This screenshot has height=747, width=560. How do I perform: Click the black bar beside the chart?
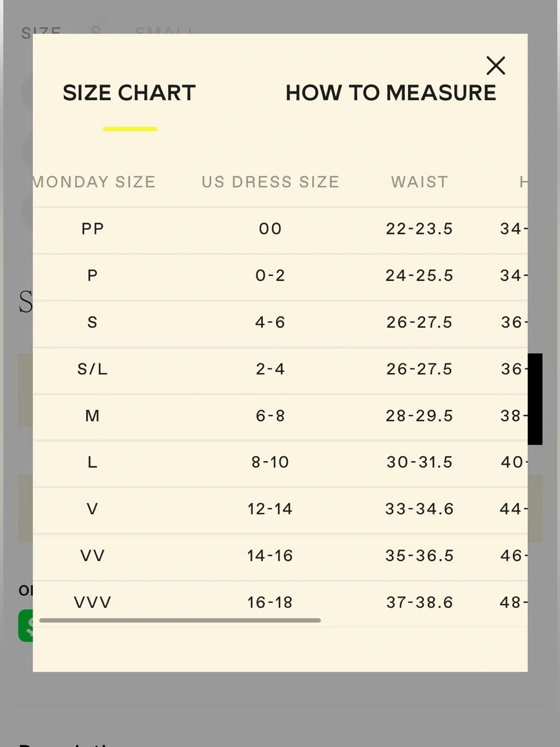535,399
